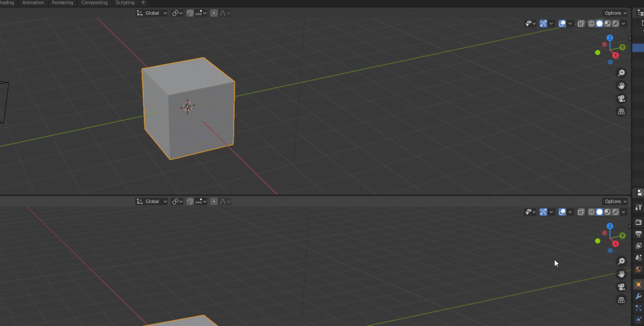Switch to the Compositing workspace tab

coord(94,3)
